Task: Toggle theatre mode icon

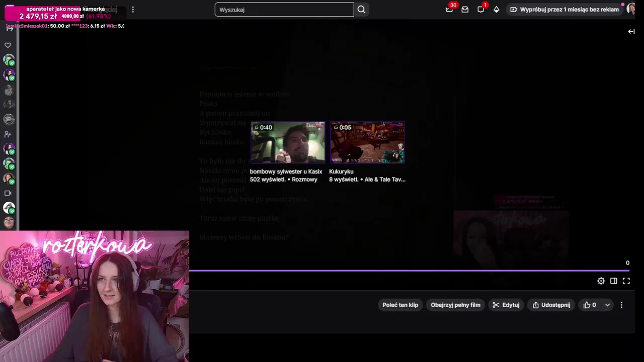Action: point(614,281)
